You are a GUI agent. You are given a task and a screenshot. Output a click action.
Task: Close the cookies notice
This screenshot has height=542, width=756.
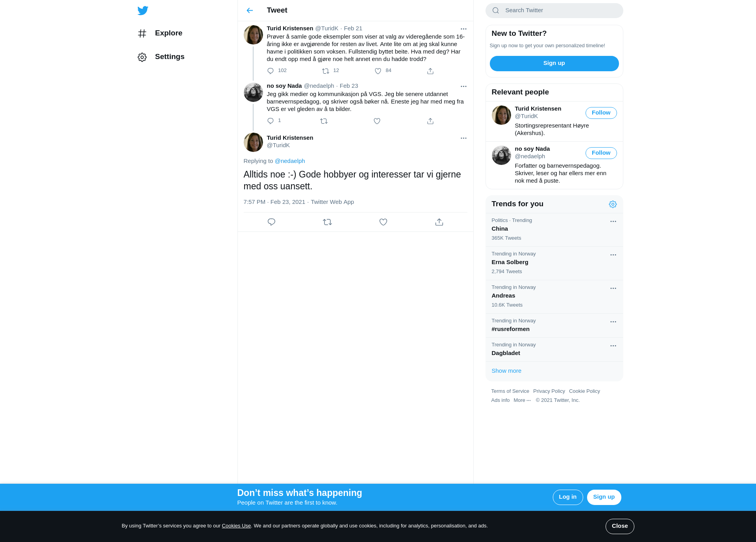pyautogui.click(x=620, y=526)
